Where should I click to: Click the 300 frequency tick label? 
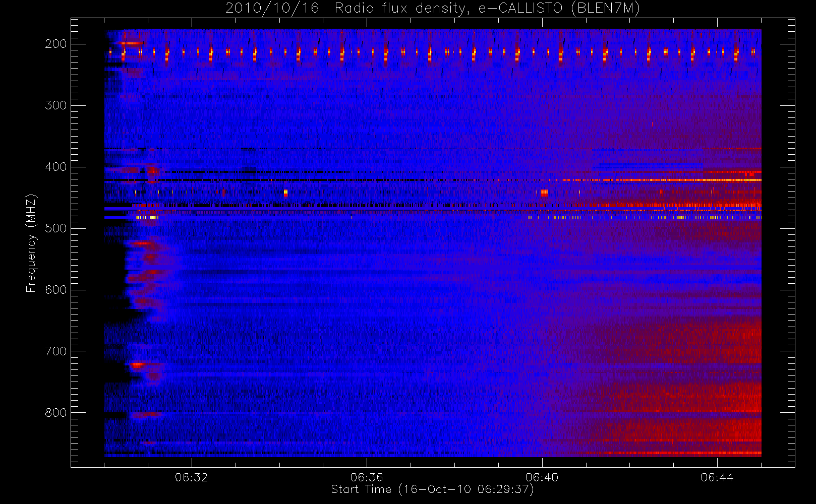55,105
